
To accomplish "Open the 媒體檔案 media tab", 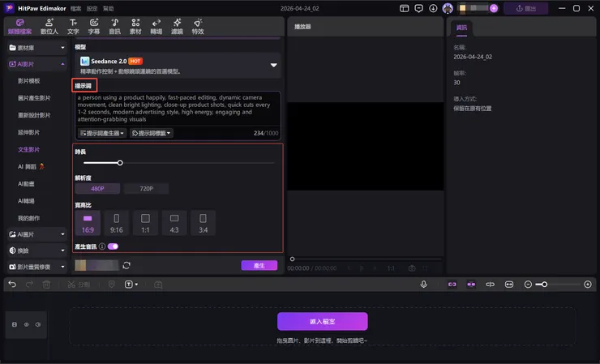I will tap(20, 27).
